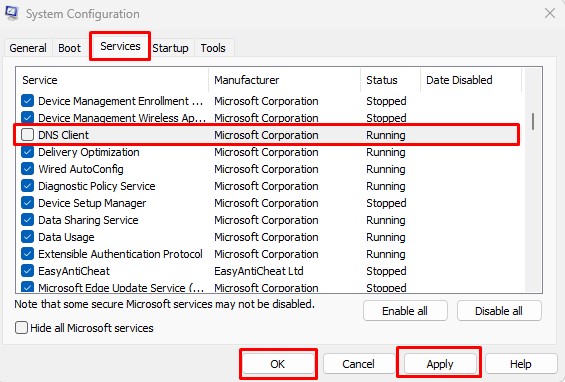Uncheck Delivery Optimization service
This screenshot has height=382, width=565.
tap(27, 152)
